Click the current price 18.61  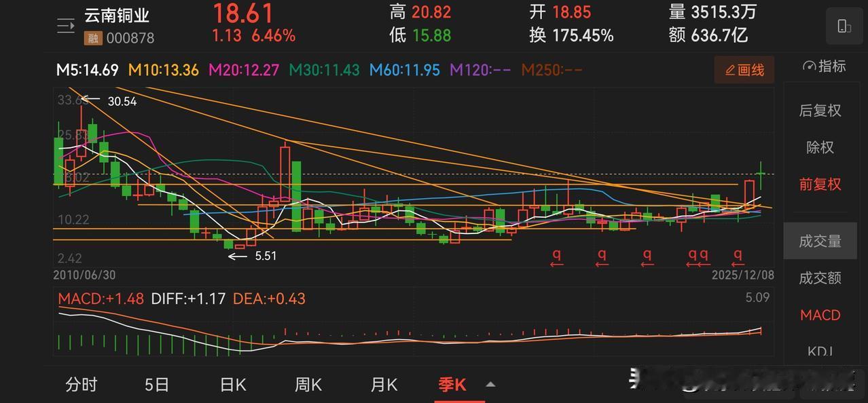point(243,14)
